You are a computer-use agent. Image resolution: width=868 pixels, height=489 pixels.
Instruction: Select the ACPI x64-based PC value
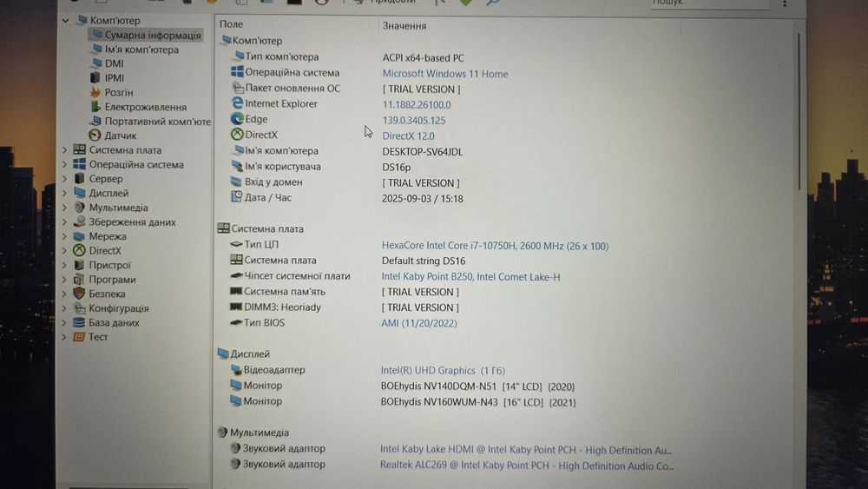(x=424, y=58)
